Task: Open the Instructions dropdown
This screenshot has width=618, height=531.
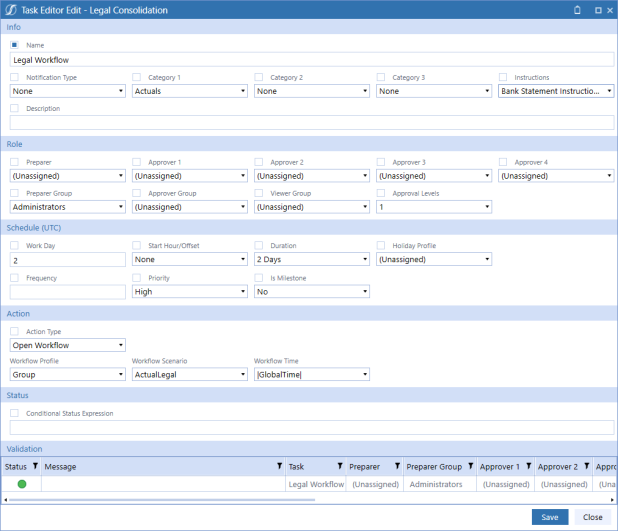Action: [556, 91]
